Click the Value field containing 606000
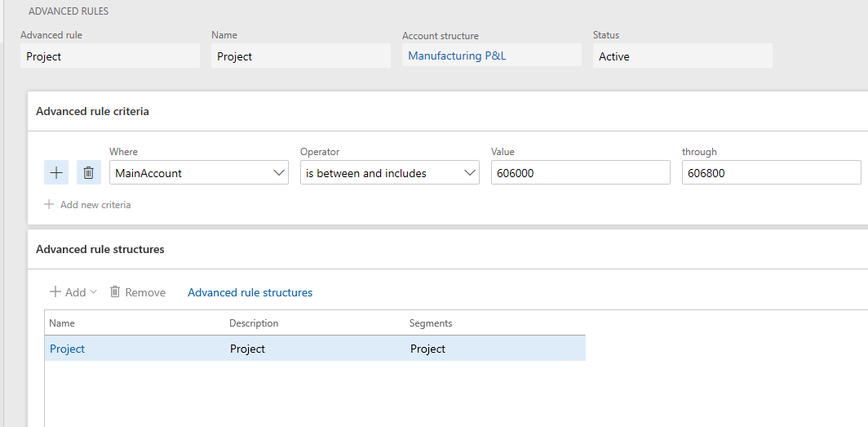Screen dimensions: 868x427 pos(581,173)
